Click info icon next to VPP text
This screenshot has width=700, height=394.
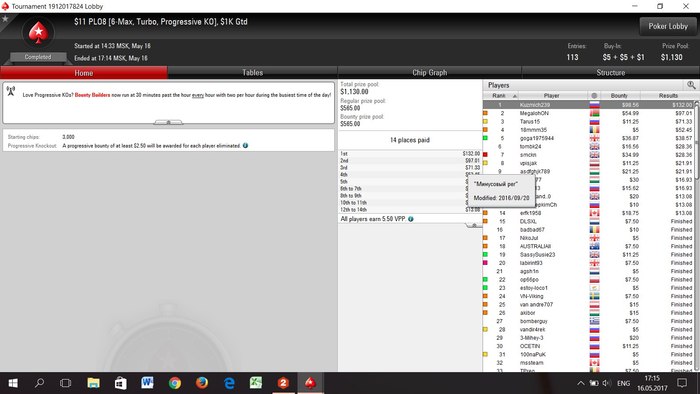tap(411, 219)
